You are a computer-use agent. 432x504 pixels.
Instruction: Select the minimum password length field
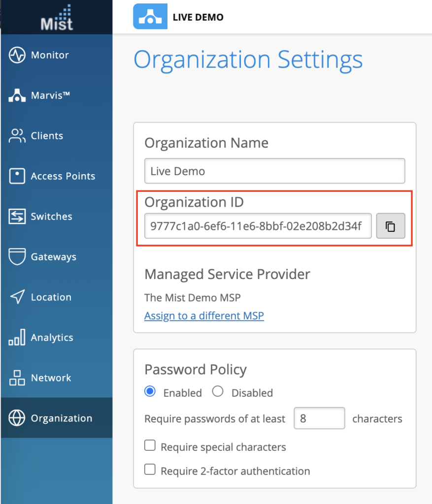319,418
